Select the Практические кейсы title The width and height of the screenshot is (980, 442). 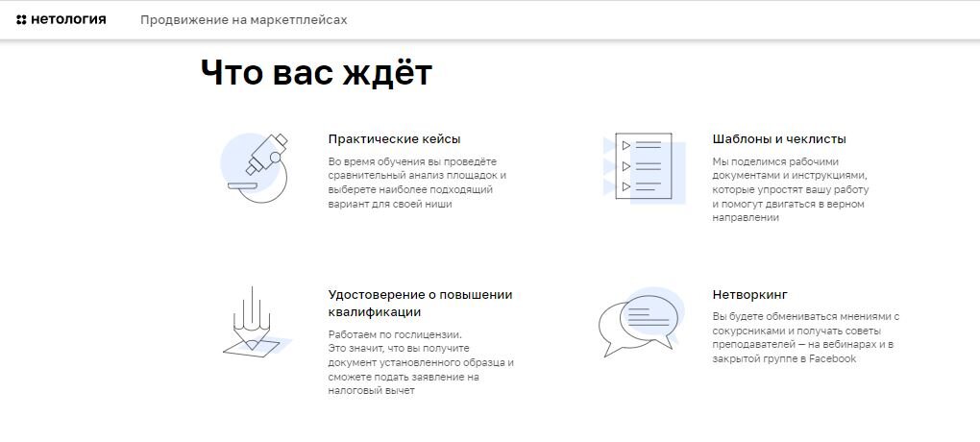394,138
